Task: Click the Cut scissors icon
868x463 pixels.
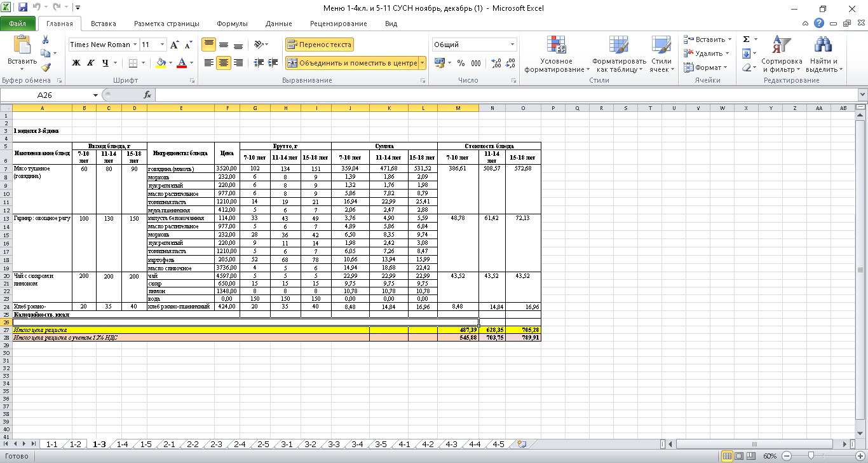Action: tap(46, 39)
